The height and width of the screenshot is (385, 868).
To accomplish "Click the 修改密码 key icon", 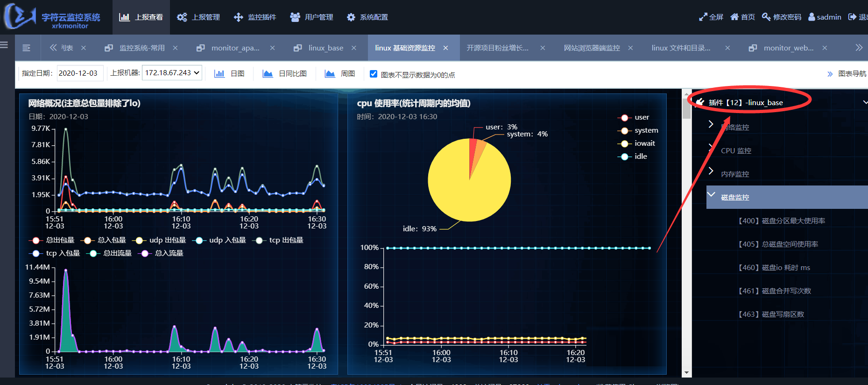I will pos(766,17).
